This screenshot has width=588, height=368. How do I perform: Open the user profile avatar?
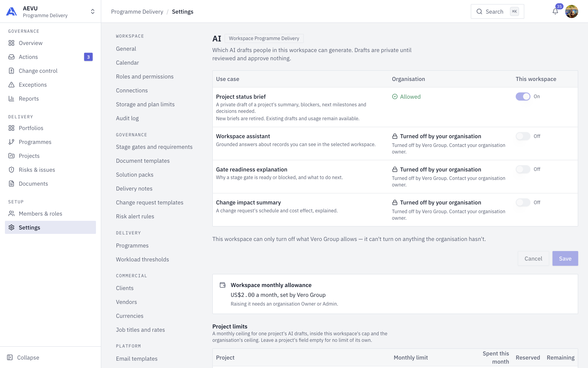point(571,11)
